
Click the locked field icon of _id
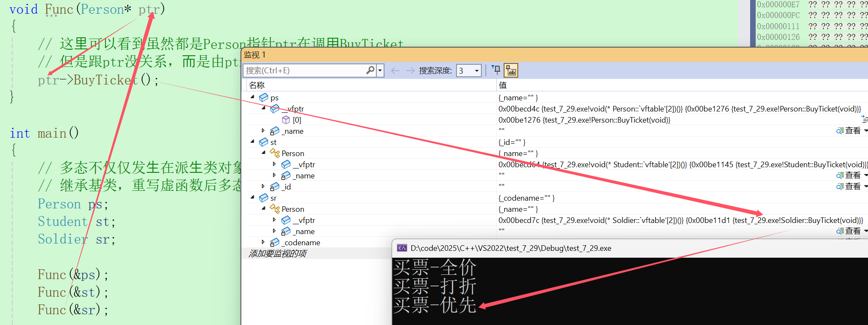click(x=275, y=187)
